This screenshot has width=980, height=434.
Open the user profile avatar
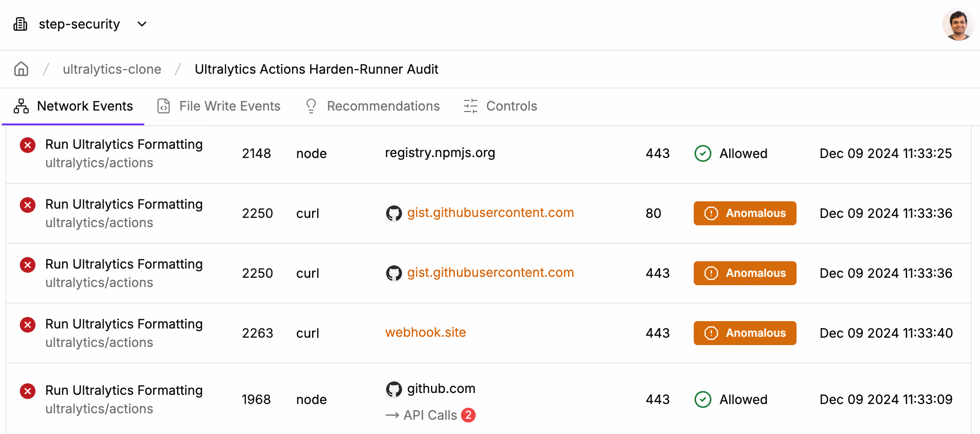pos(958,24)
